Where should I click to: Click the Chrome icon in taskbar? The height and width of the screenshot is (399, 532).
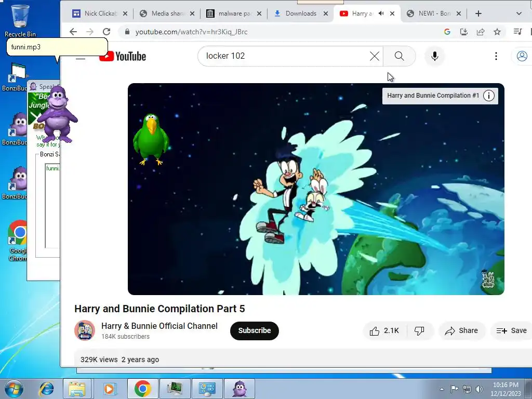click(142, 389)
